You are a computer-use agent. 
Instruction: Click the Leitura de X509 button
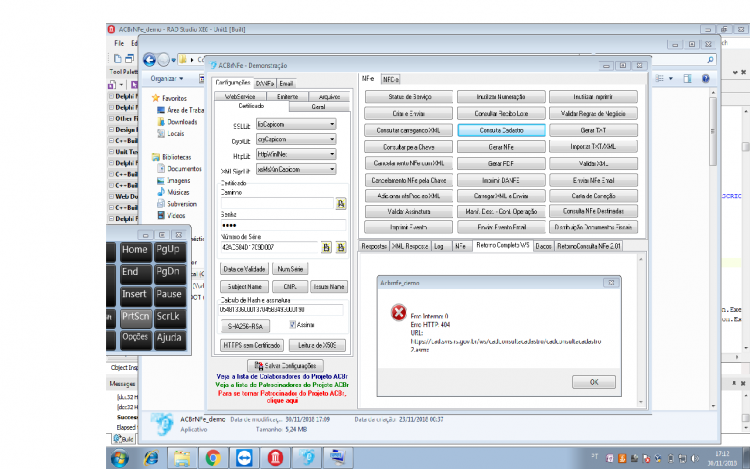click(x=317, y=345)
